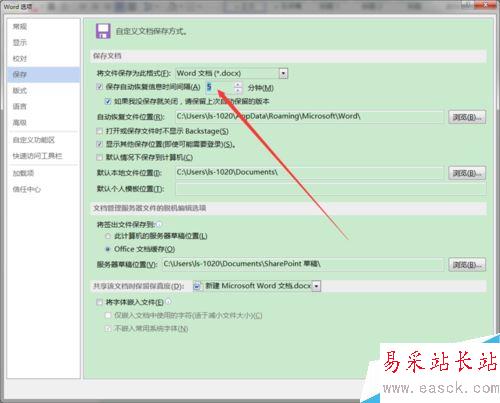Select the 校对 (Proofing) category

click(43, 59)
